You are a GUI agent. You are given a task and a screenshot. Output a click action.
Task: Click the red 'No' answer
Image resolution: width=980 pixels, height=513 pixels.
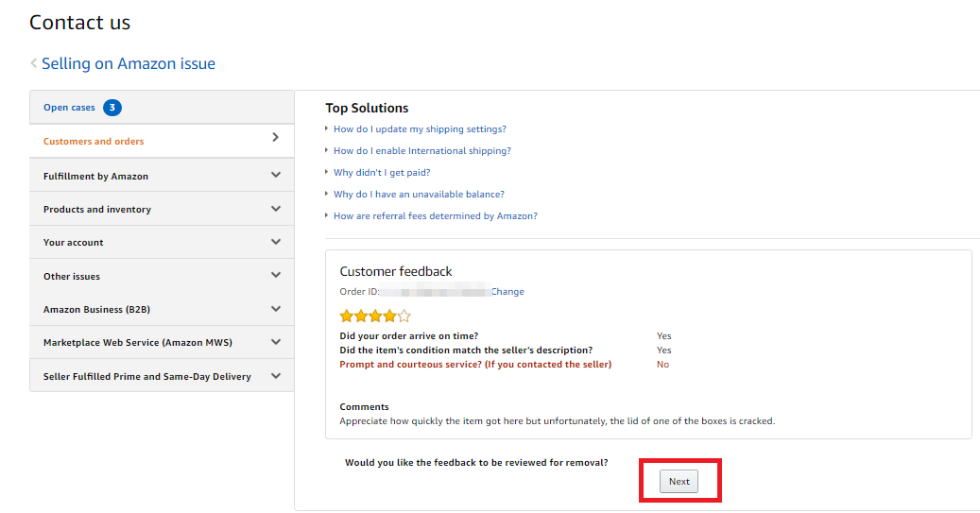[x=662, y=365]
